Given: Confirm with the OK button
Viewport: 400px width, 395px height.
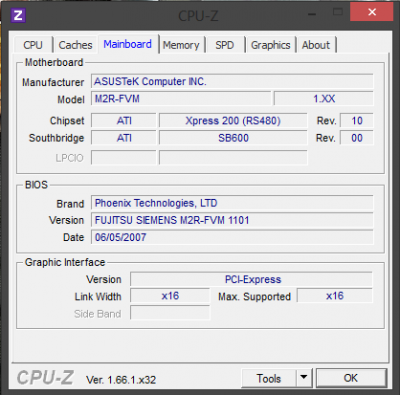Looking at the screenshot, I should [x=351, y=378].
